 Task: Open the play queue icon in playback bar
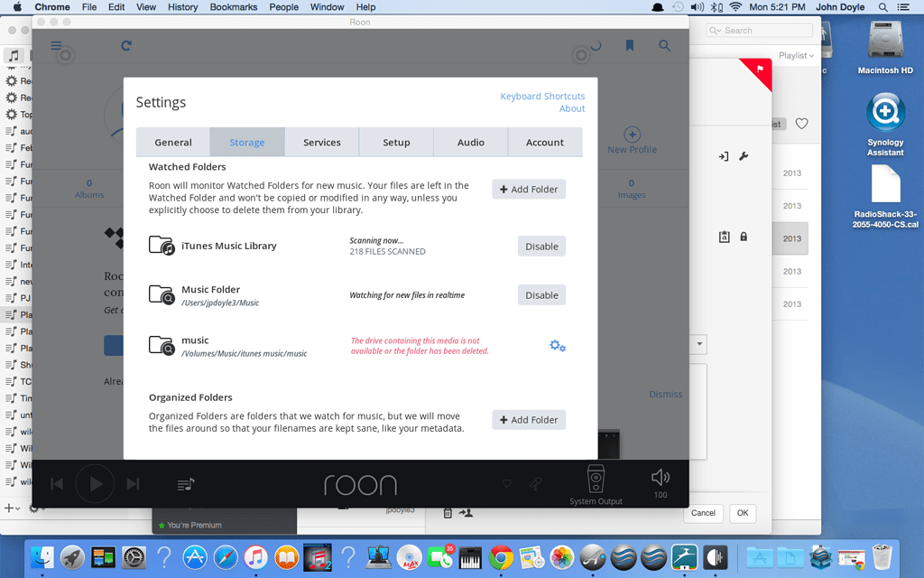(x=185, y=484)
